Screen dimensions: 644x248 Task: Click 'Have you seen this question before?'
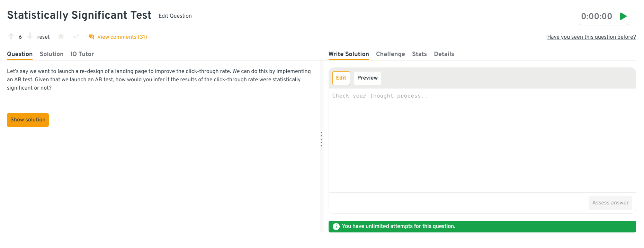591,37
